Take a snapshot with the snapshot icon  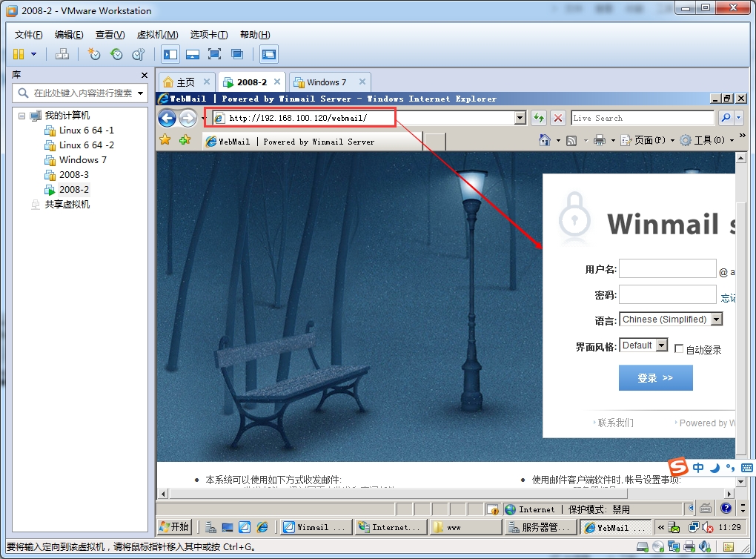(94, 54)
